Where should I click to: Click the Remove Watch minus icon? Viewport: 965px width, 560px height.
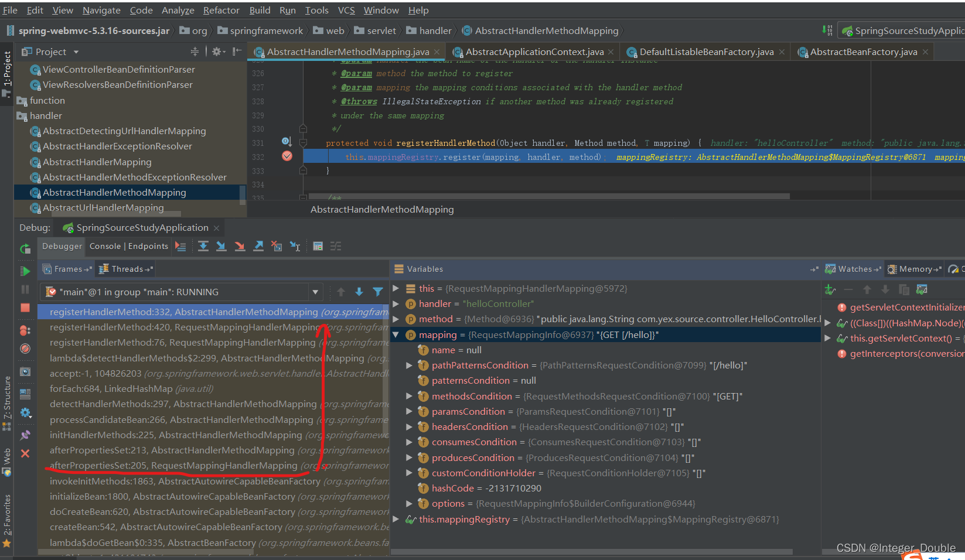pyautogui.click(x=848, y=289)
